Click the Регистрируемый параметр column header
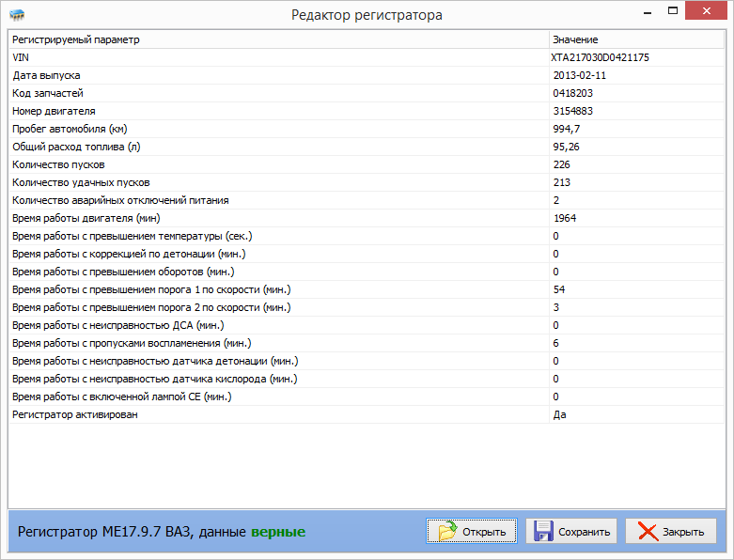Viewport: 734px width, 560px height. (278, 39)
